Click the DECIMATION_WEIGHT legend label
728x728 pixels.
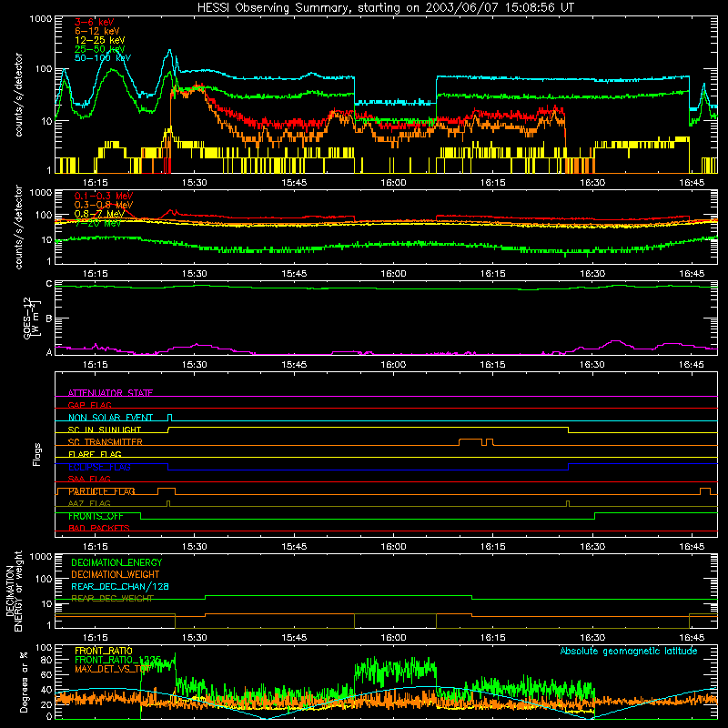(116, 574)
